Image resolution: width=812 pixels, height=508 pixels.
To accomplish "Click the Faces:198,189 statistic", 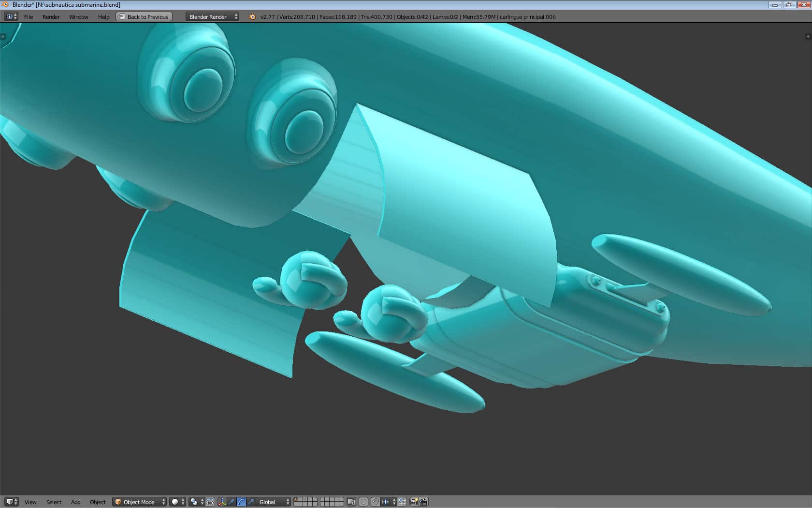I will point(338,16).
